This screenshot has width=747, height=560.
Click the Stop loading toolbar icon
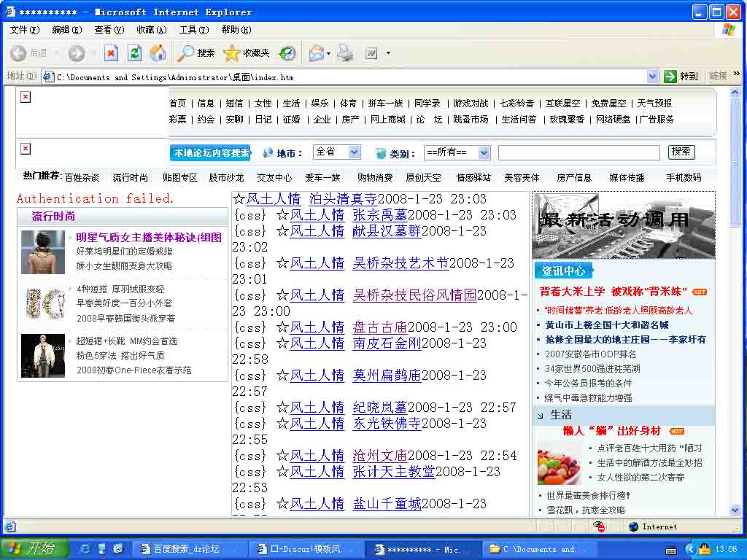coord(111,53)
